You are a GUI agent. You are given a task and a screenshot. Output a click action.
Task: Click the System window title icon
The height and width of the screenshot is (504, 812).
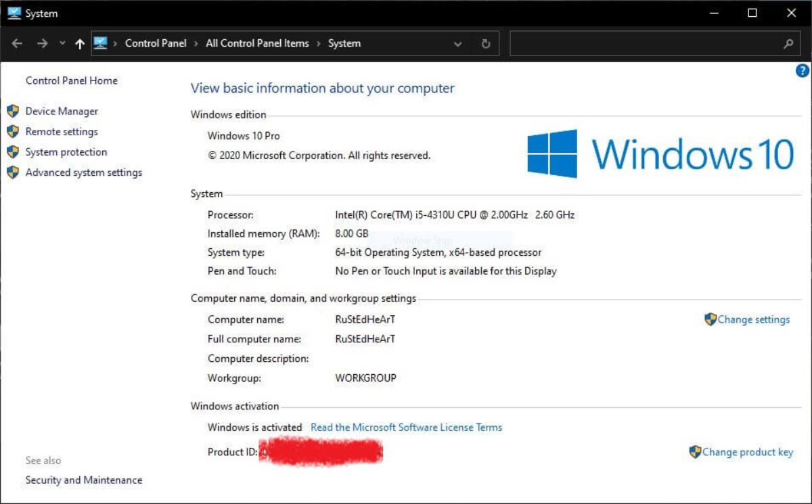point(14,13)
